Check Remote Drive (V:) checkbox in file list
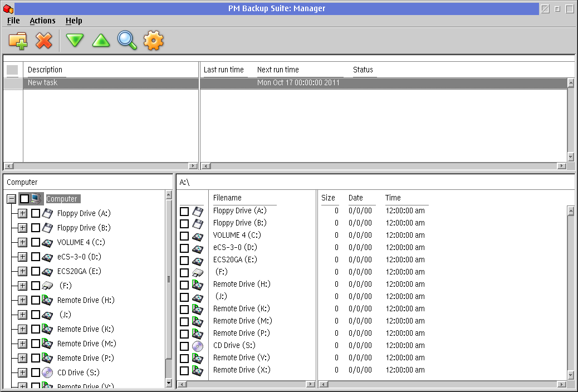This screenshot has height=392, width=578. (184, 358)
